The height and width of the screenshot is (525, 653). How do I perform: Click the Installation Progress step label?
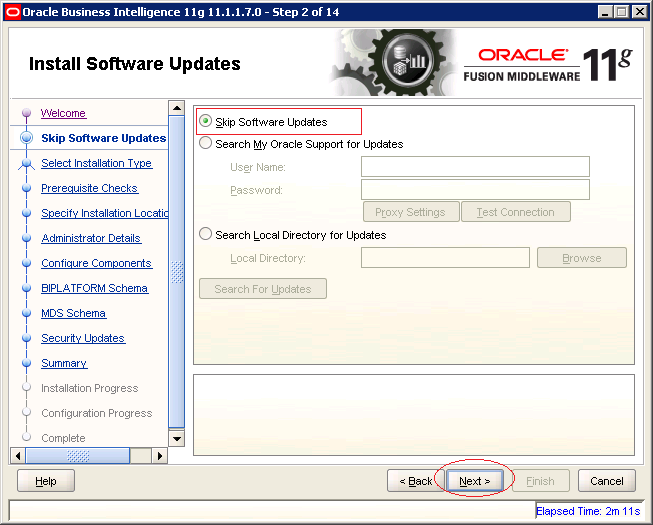coord(90,388)
